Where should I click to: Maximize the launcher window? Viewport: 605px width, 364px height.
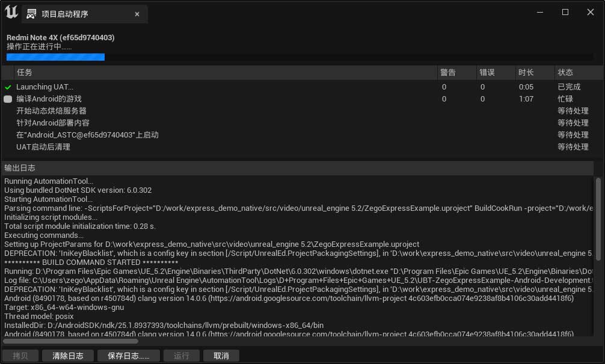pyautogui.click(x=565, y=12)
